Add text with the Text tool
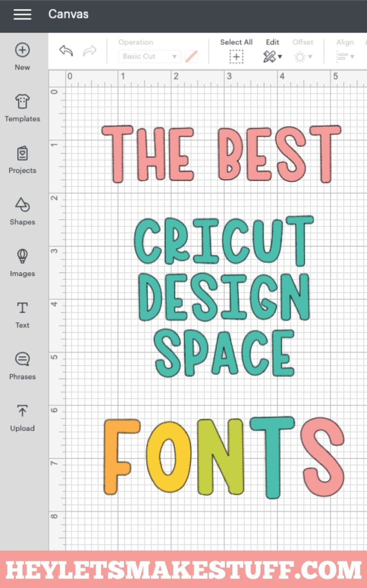Viewport: 367px width, 588px height. coord(22,314)
